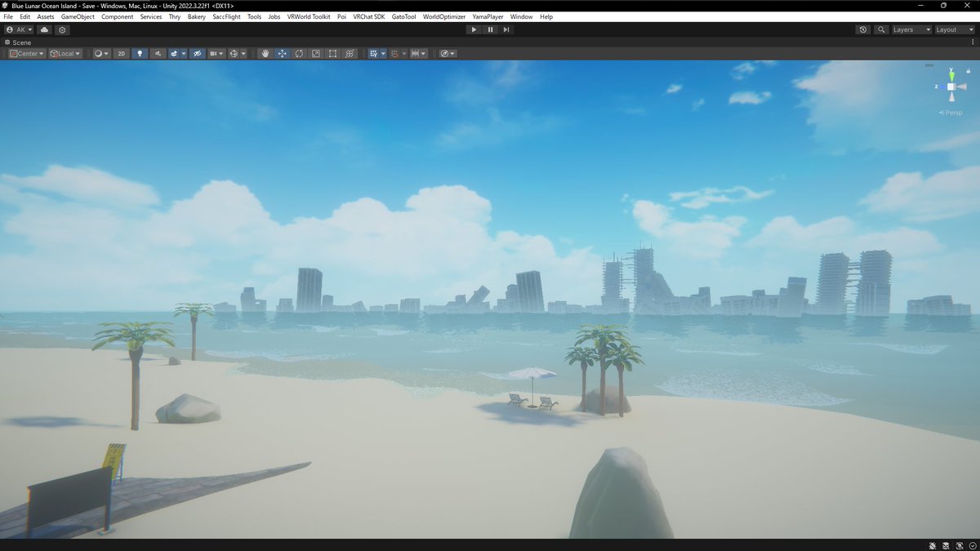Start Play mode
Viewport: 980px width, 551px height.
[x=474, y=29]
